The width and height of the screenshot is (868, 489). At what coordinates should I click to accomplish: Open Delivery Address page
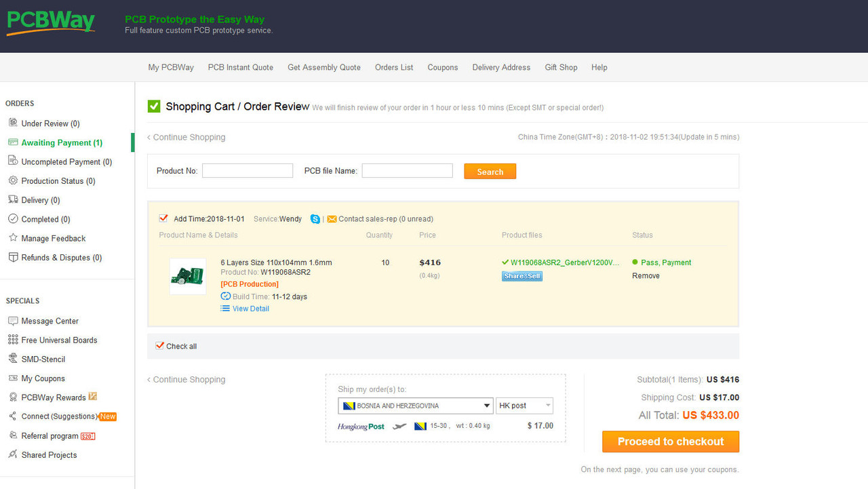coord(501,67)
